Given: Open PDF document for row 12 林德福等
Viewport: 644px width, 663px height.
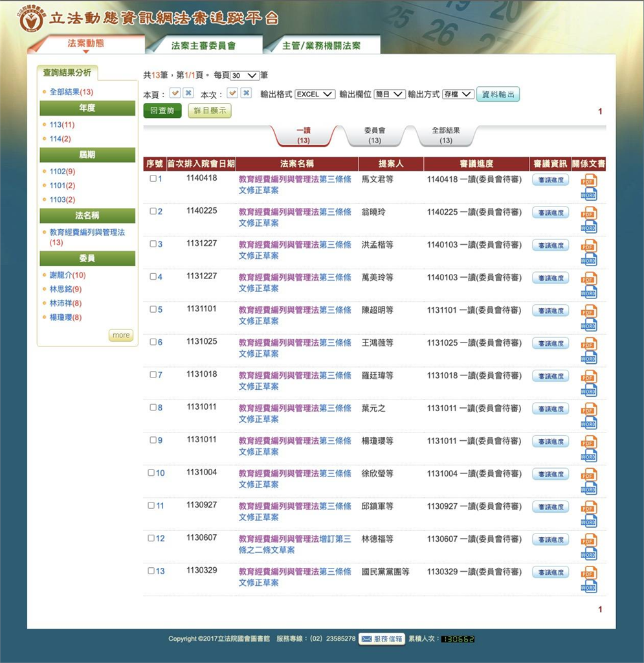Looking at the screenshot, I should click(588, 540).
